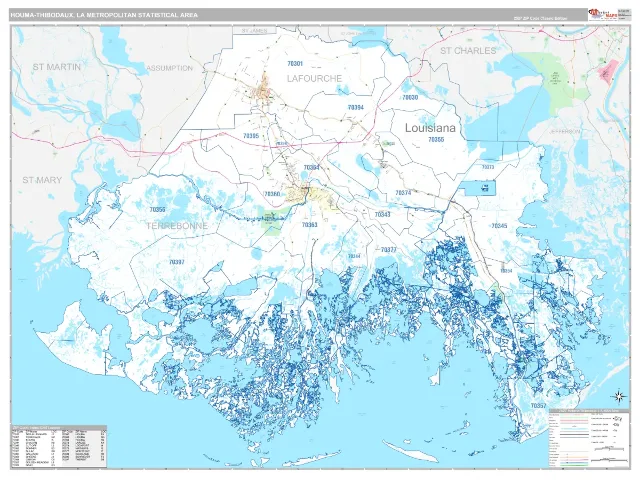
Task: Click the Louisiana state label
Action: tap(430, 128)
